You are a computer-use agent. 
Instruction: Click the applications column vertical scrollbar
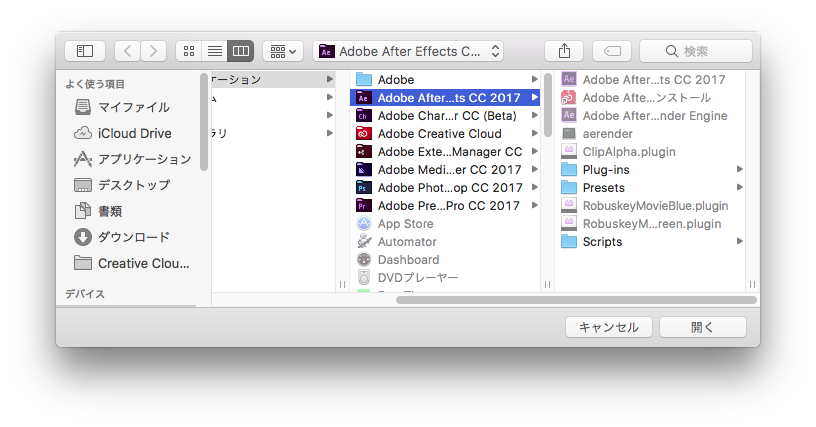[547, 105]
